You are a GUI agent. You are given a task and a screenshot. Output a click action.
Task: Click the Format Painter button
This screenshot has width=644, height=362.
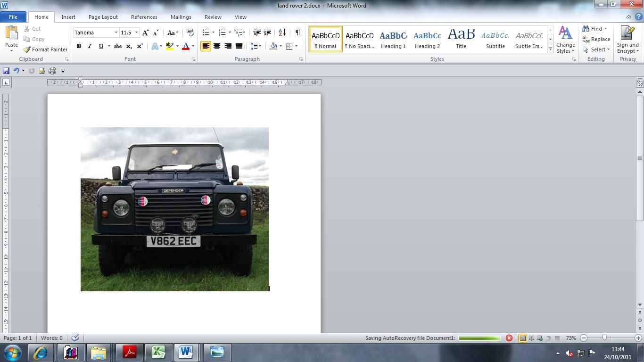pyautogui.click(x=45, y=49)
